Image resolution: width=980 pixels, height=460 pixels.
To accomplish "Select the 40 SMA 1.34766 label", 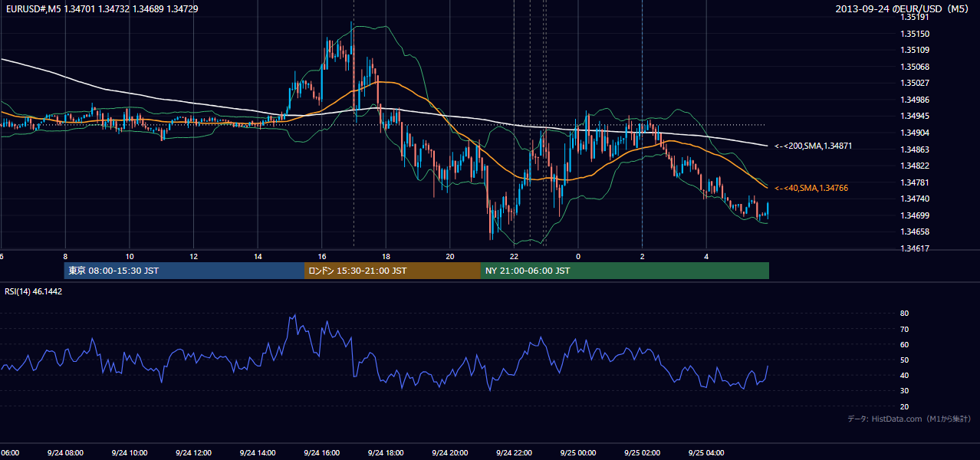I will 811,188.
